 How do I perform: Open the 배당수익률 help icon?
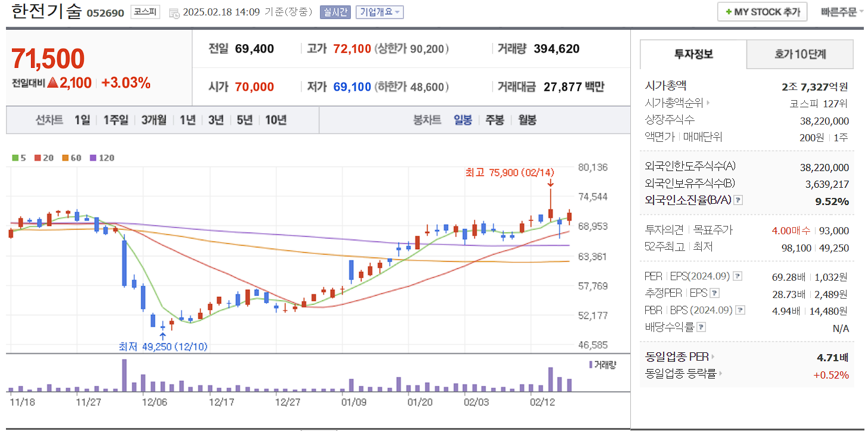click(x=701, y=326)
